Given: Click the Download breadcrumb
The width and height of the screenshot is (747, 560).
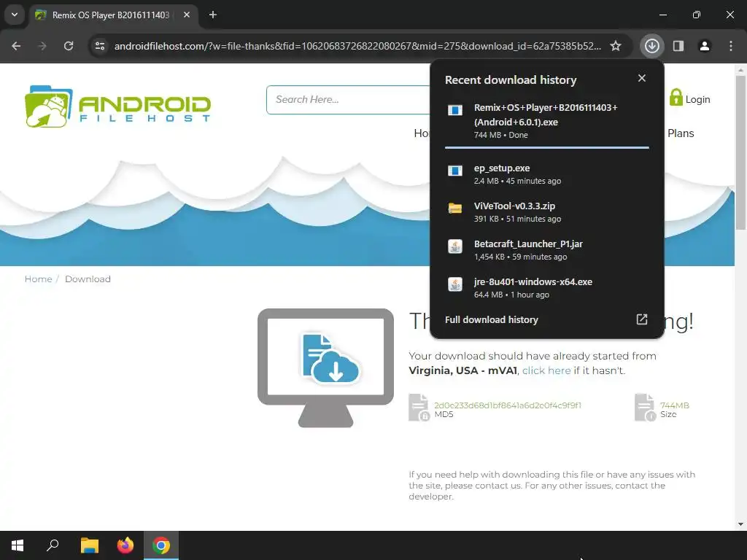Looking at the screenshot, I should coord(88,279).
